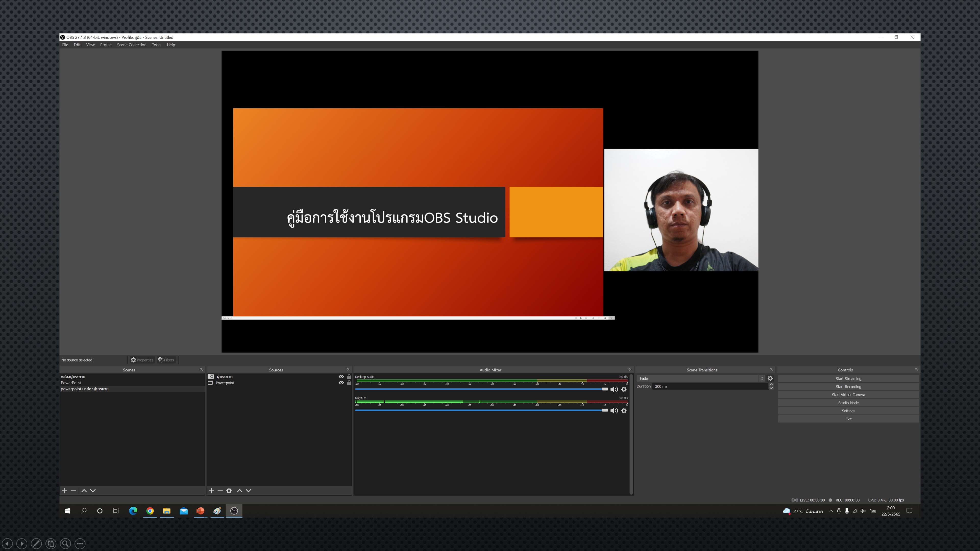Undock the Audio Mixer panel
The image size is (980, 551).
tap(630, 370)
